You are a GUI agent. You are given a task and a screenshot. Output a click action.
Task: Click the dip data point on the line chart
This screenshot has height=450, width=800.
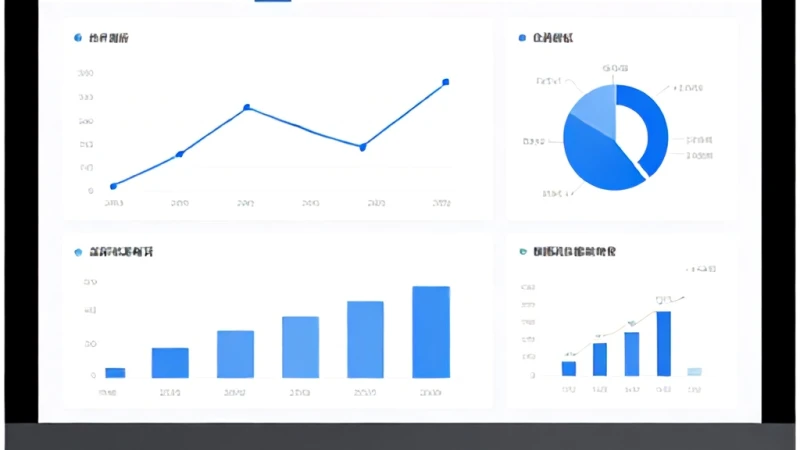click(363, 147)
